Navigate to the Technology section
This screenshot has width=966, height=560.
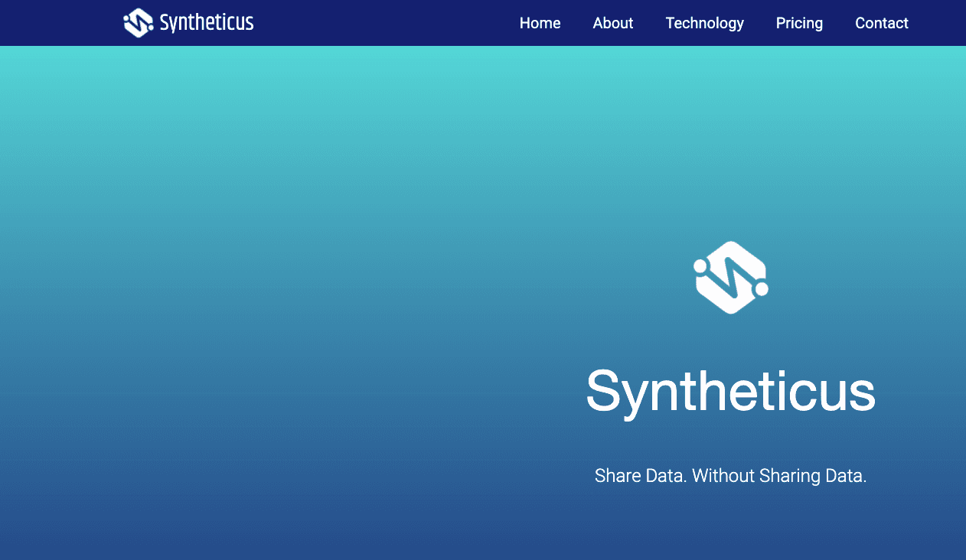(704, 23)
